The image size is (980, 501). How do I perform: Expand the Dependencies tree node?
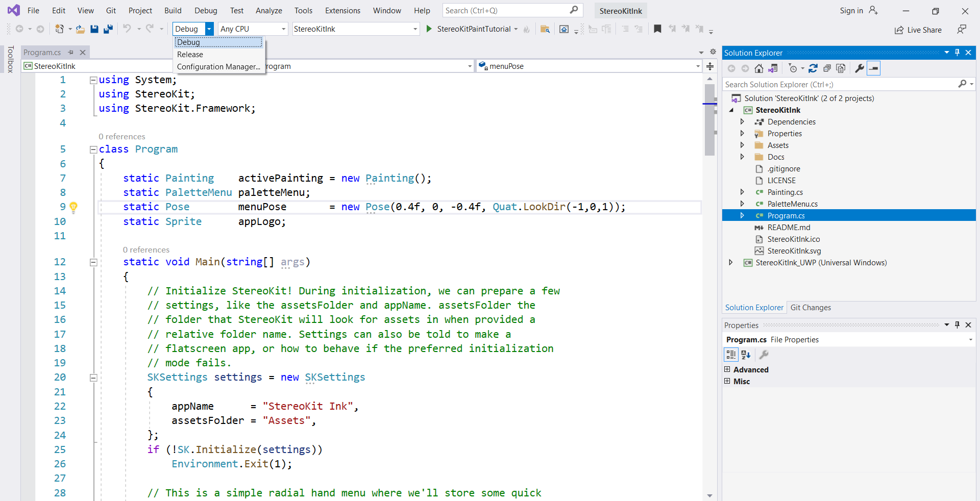coord(743,121)
